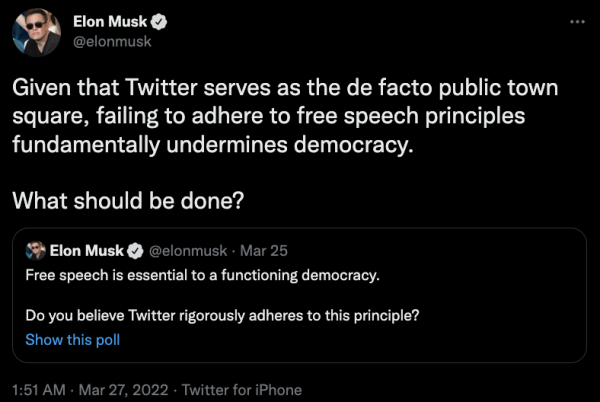Open the @elonmusk handle under the top name
This screenshot has height=402, width=600.
112,42
